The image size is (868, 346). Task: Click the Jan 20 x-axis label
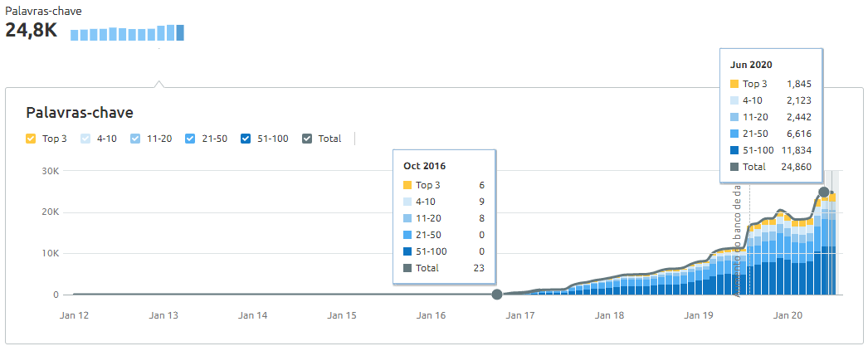788,315
